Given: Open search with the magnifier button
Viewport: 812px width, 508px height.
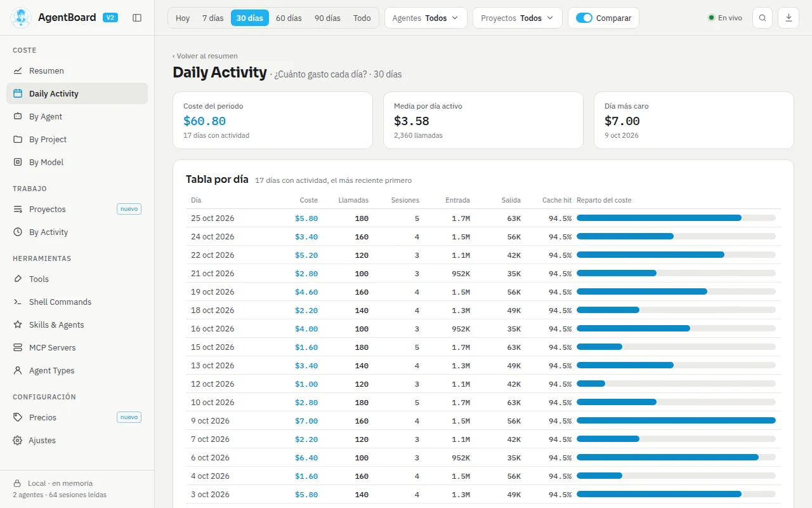Looking at the screenshot, I should pyautogui.click(x=763, y=18).
